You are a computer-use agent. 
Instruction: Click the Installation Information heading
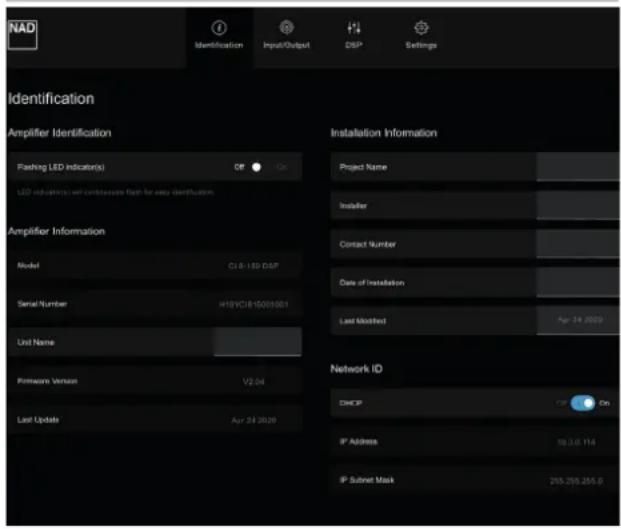coord(384,133)
